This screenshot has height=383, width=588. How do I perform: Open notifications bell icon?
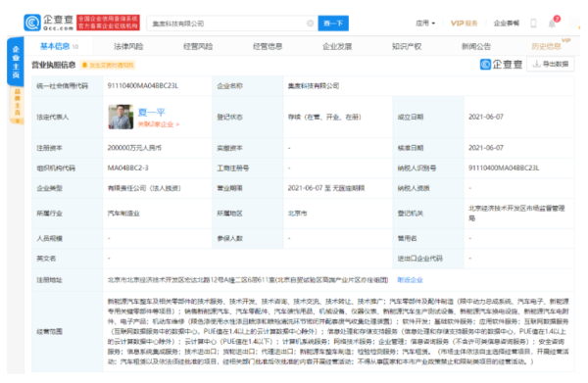click(x=553, y=24)
